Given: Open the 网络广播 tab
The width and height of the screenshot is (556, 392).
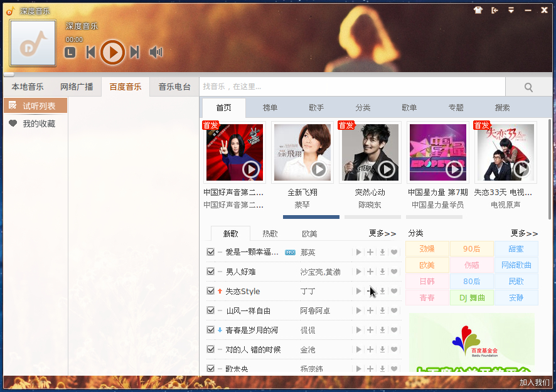Looking at the screenshot, I should 77,87.
